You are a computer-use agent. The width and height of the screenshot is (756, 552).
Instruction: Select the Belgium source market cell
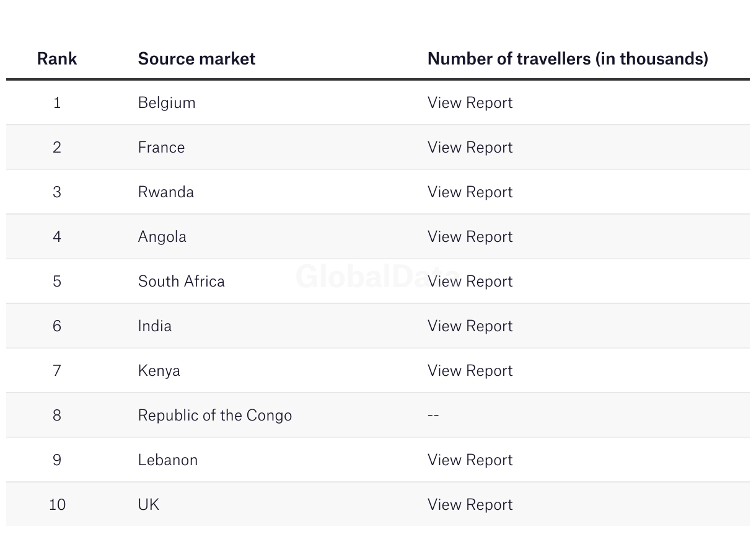166,103
